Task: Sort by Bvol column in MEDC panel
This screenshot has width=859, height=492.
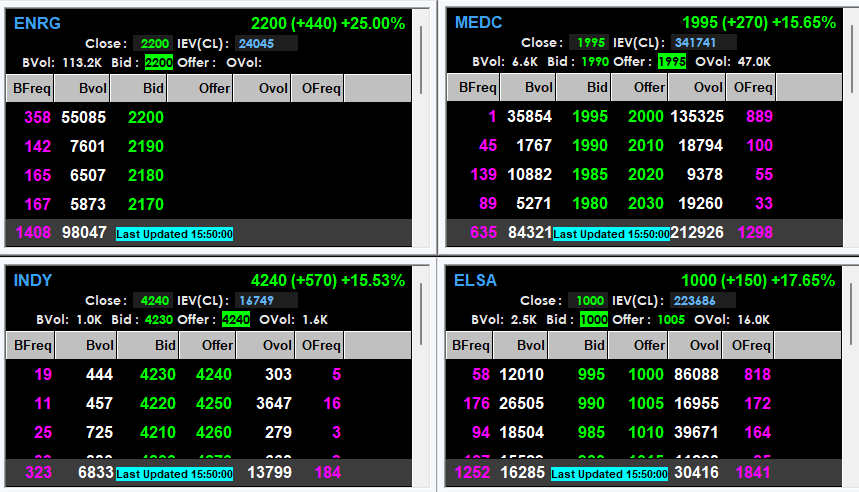Action: 528,88
